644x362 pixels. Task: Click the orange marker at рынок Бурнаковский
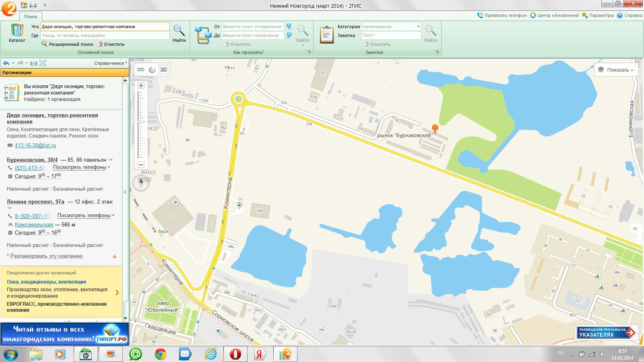click(435, 128)
